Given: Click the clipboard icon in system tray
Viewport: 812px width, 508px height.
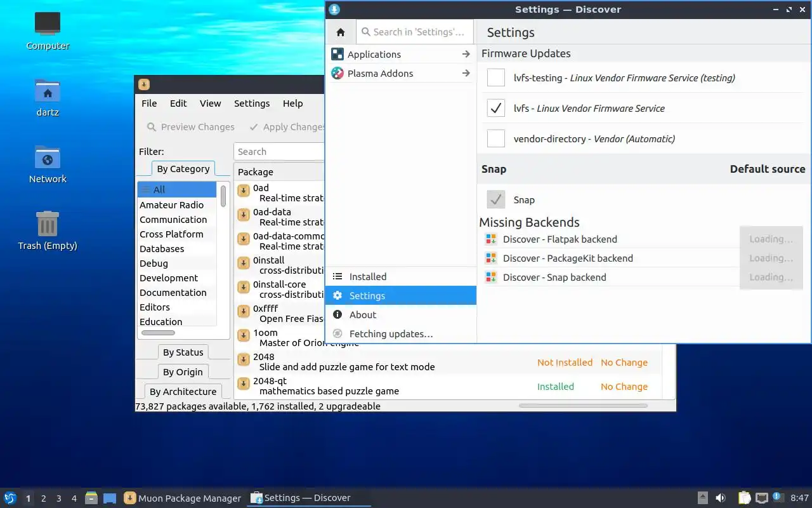Looking at the screenshot, I should pos(744,498).
